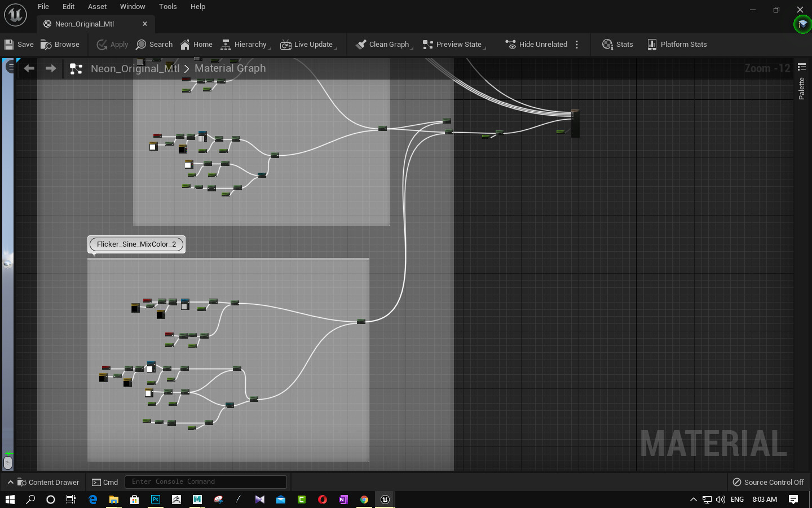Open Hierarchy dropdown

coord(245,45)
